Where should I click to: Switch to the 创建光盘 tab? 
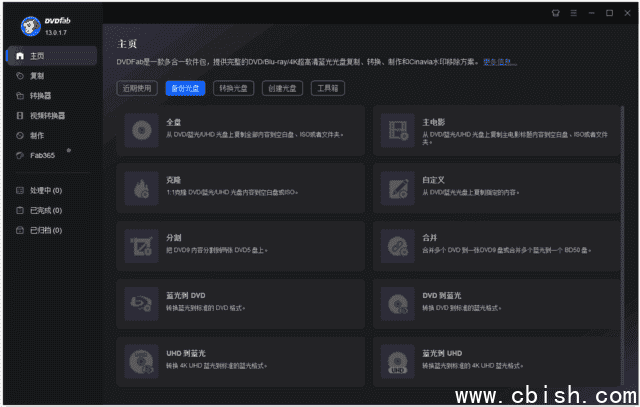pos(282,88)
